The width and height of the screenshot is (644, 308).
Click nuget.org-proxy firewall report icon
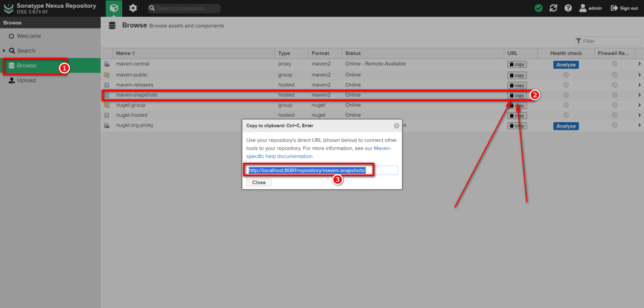(x=615, y=126)
